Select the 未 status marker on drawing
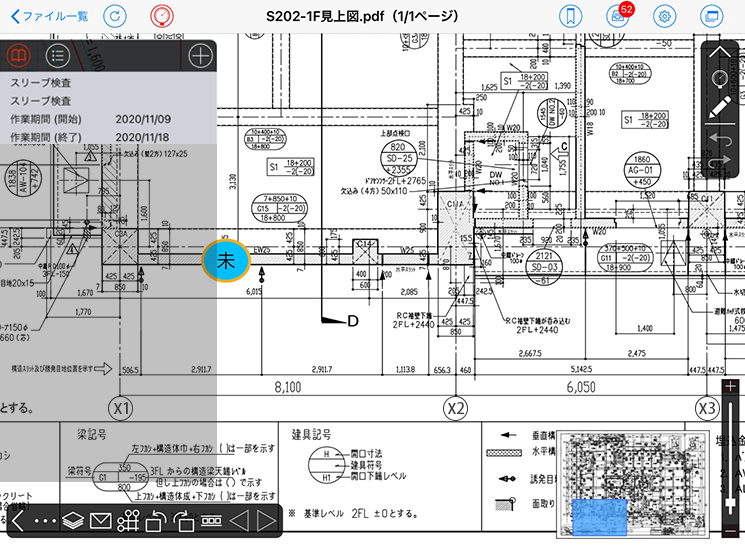The width and height of the screenshot is (745, 545). tap(225, 260)
